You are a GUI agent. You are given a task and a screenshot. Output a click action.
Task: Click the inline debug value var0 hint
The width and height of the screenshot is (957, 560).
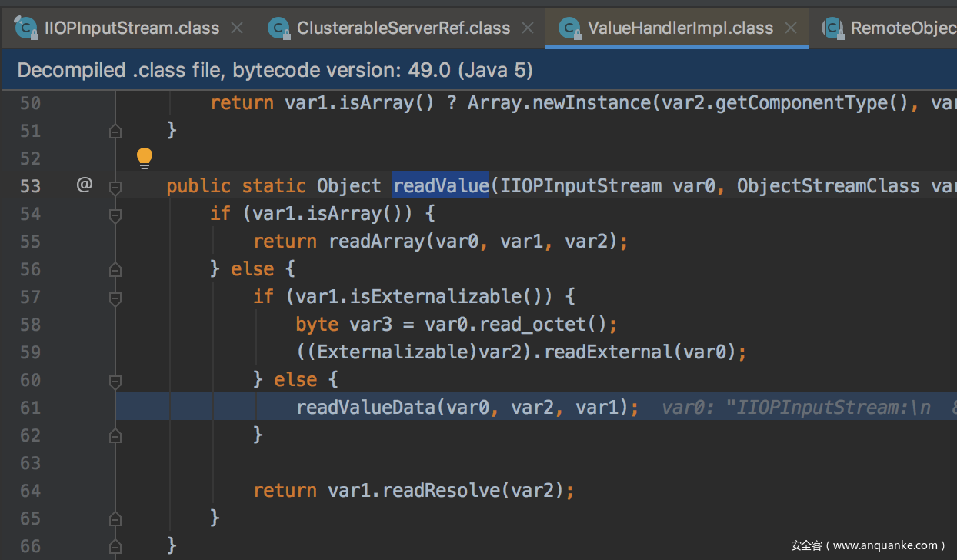pyautogui.click(x=809, y=408)
